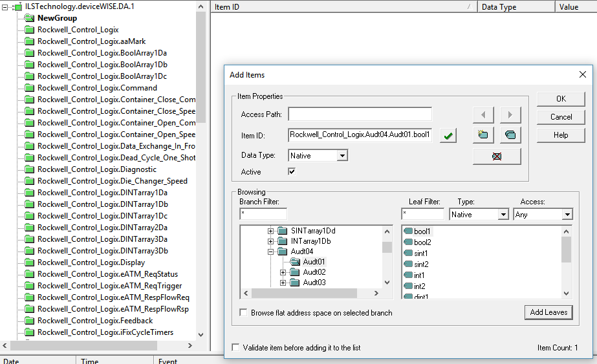Open the Data Type dropdown

[342, 156]
